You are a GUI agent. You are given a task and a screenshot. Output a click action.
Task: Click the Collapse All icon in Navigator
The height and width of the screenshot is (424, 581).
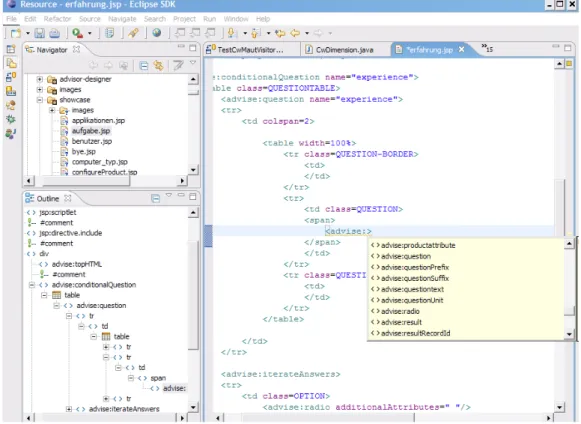click(144, 66)
